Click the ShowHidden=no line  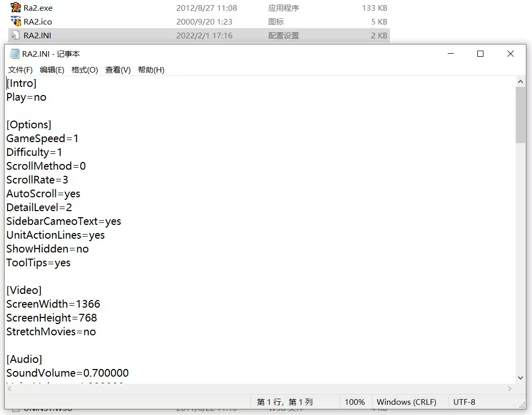(48, 249)
